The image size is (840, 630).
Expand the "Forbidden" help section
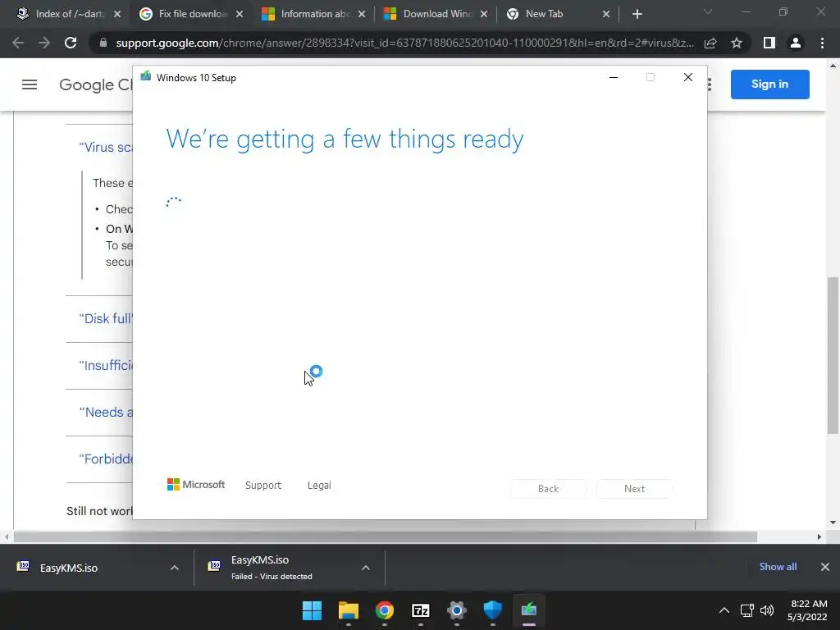[106, 459]
